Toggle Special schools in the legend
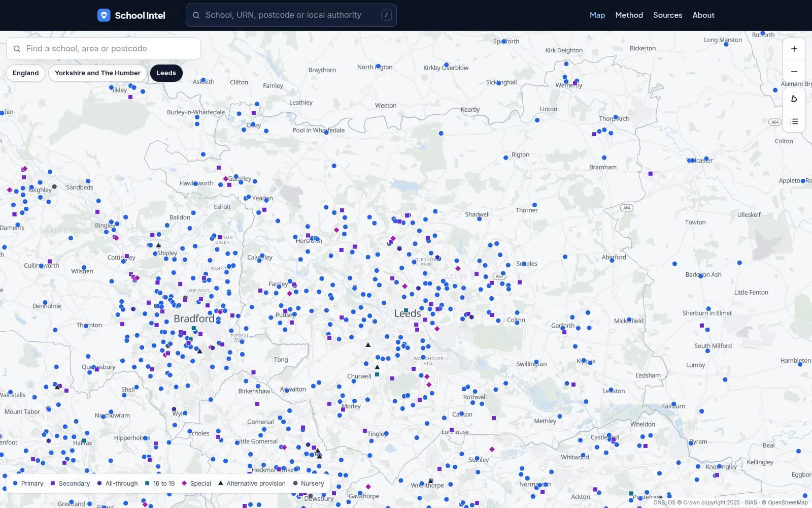Screen dimensions: 812x508 point(196,484)
